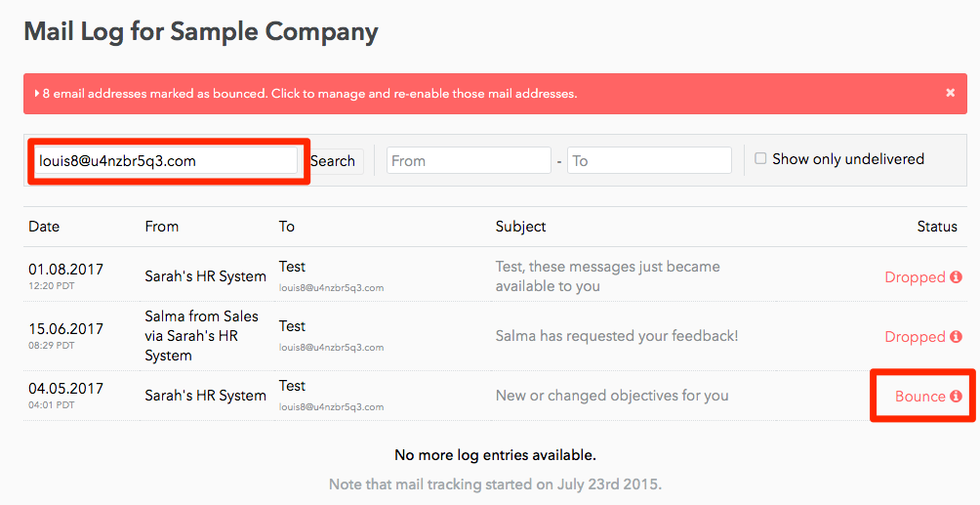
Task: Click info icon next to Bounce status
Action: (956, 397)
